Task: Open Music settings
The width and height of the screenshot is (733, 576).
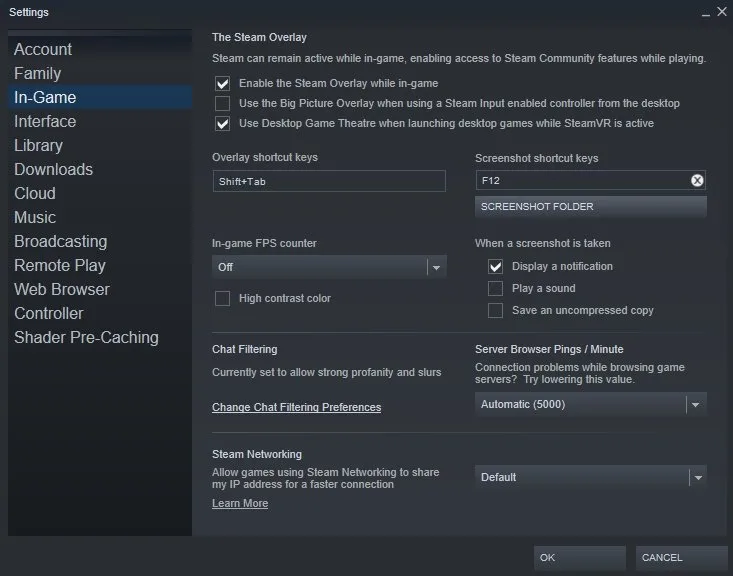Action: tap(100, 217)
